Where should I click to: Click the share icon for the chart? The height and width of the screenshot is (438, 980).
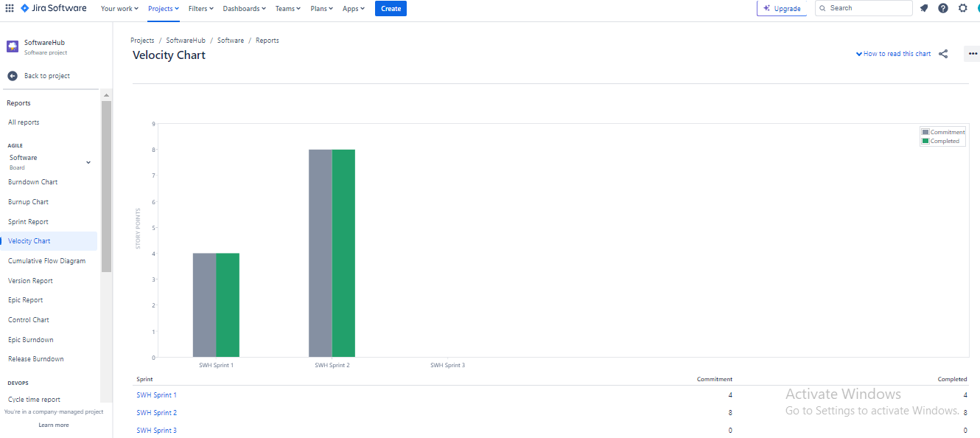[x=943, y=54]
